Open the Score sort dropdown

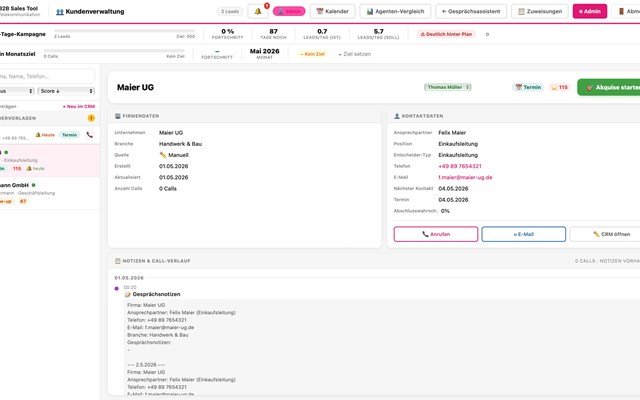pyautogui.click(x=66, y=91)
